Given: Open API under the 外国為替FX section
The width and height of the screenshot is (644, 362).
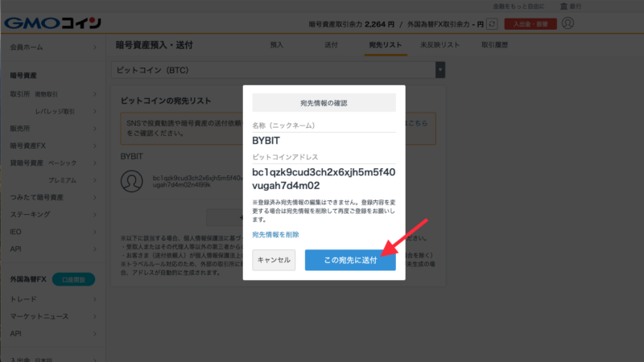Looking at the screenshot, I should 53,334.
